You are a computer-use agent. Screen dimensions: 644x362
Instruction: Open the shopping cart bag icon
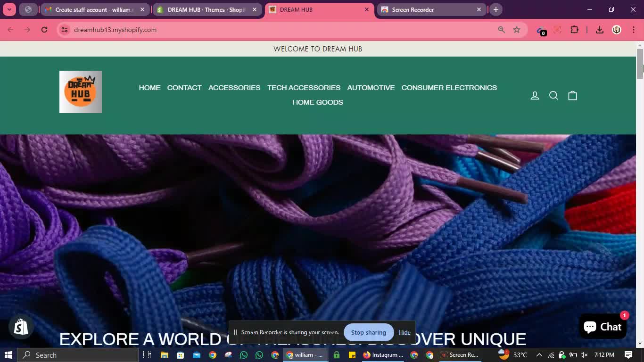[x=572, y=96]
